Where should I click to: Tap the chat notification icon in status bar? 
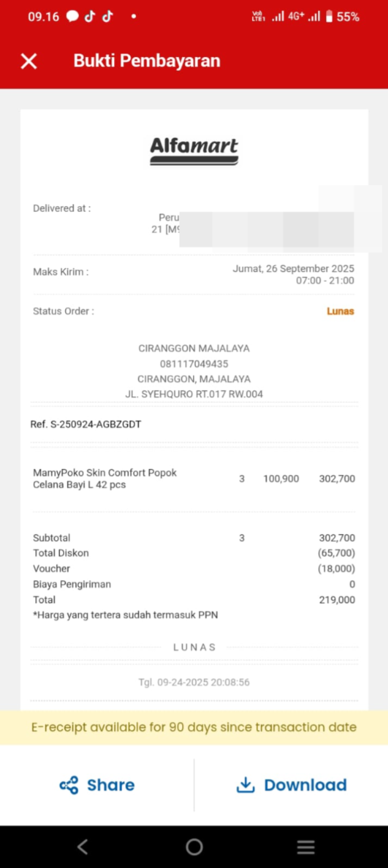coord(72,16)
